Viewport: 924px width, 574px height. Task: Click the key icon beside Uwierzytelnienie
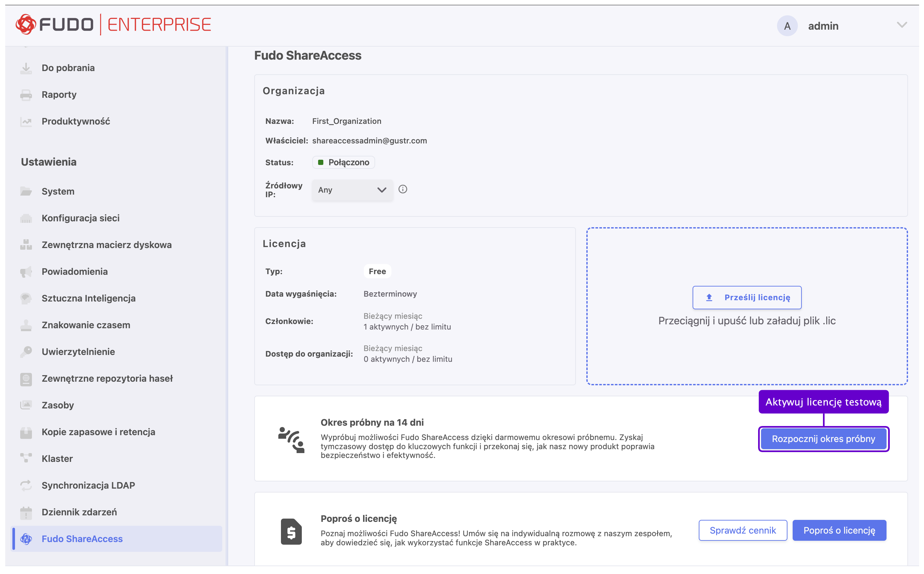tap(26, 352)
